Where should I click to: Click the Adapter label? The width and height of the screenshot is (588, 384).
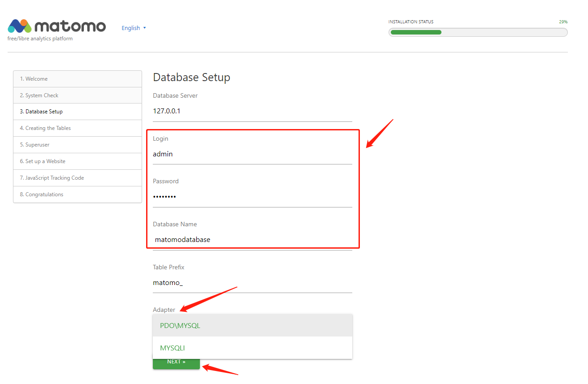point(164,310)
